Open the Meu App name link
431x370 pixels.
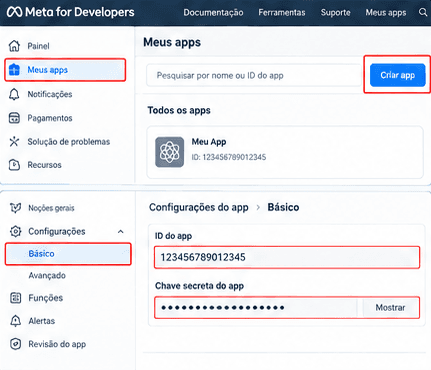point(209,142)
